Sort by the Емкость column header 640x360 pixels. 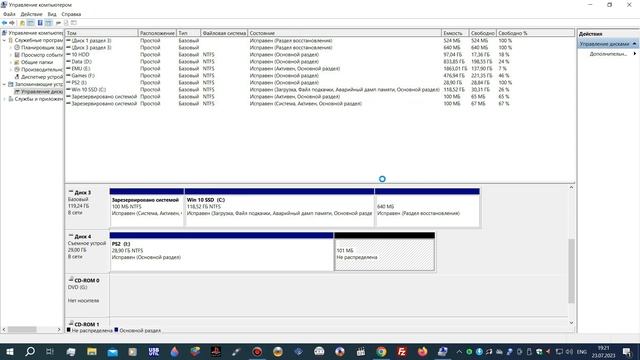pos(455,33)
